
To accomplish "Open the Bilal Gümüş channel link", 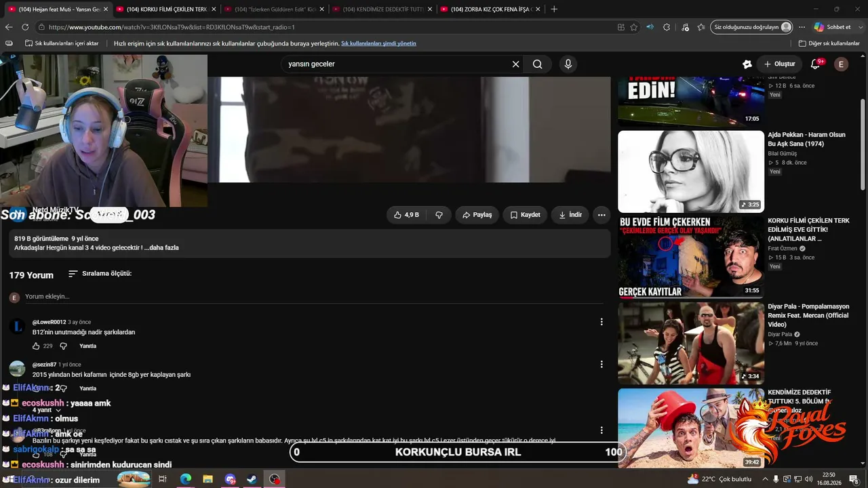I will click(x=783, y=154).
